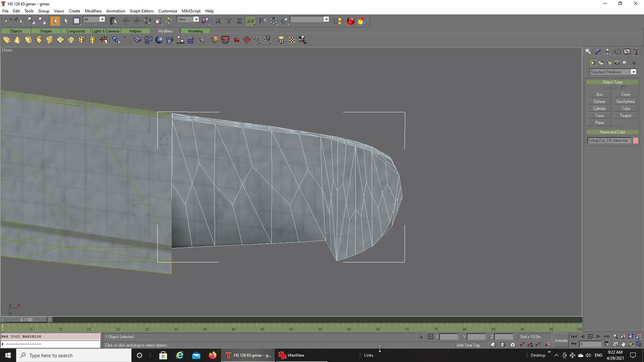Open the Utilities hammer panel

click(636, 52)
